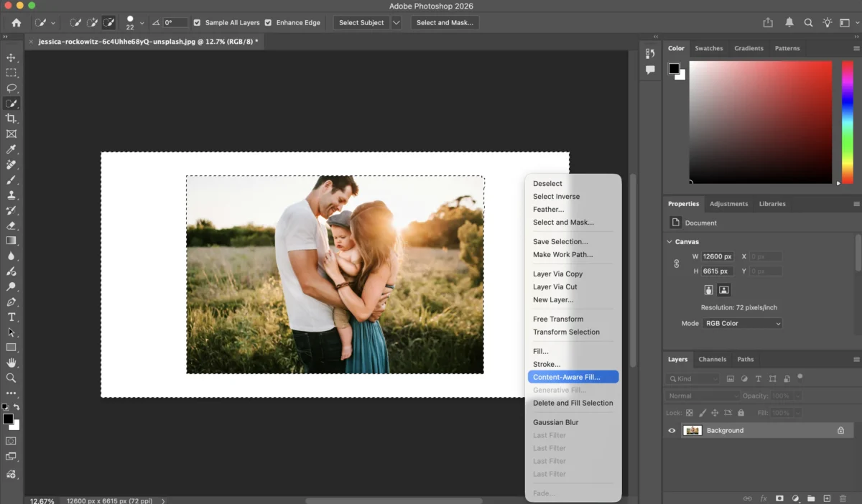
Task: Select the Frame tool
Action: [11, 134]
